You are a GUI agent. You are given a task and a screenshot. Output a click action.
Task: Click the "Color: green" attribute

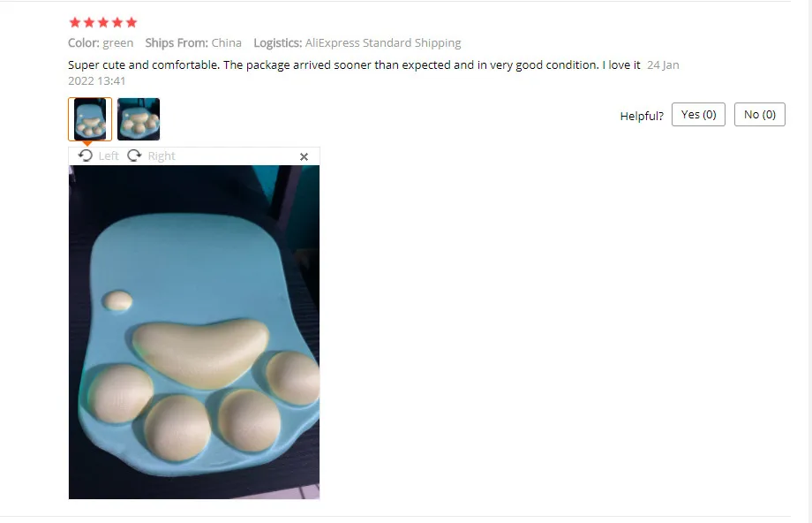(101, 42)
